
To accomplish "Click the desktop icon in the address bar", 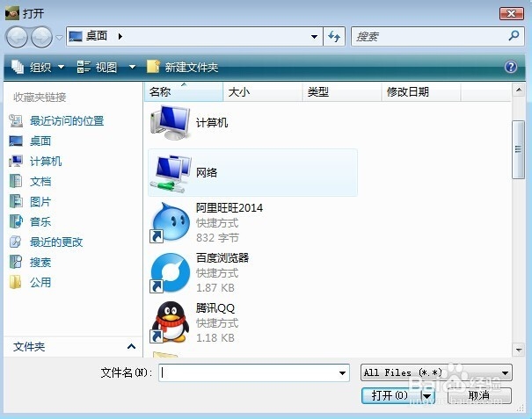I will (x=76, y=36).
